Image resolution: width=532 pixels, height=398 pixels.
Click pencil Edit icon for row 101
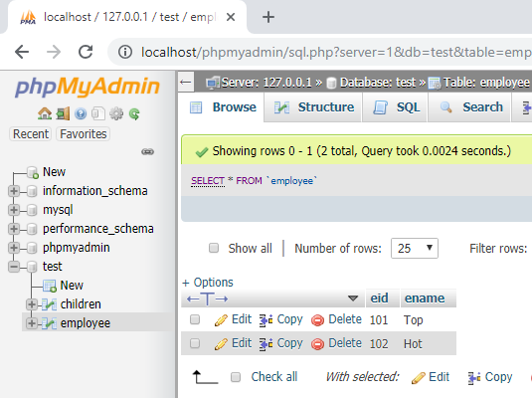pos(221,320)
